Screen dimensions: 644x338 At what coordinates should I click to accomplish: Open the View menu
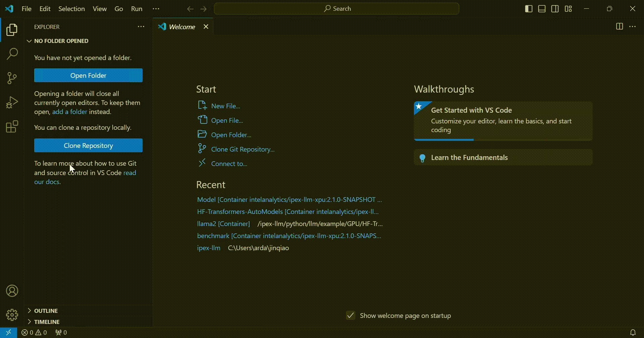(100, 9)
